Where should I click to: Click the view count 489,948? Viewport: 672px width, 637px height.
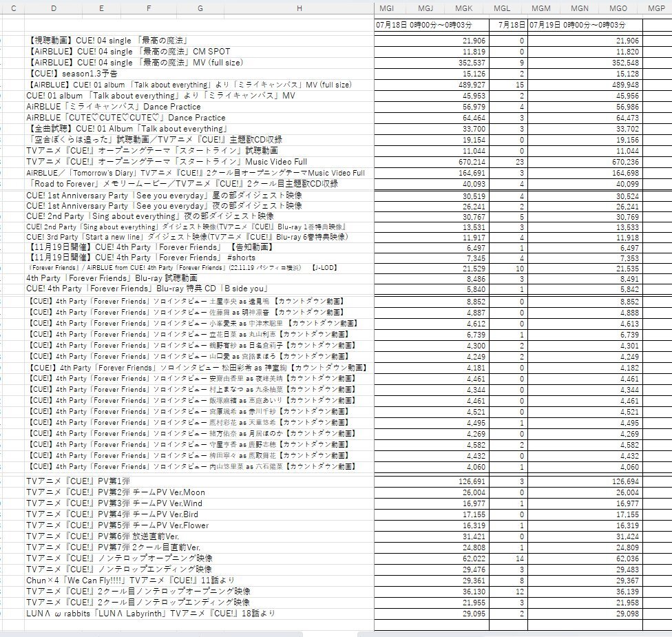[625, 85]
